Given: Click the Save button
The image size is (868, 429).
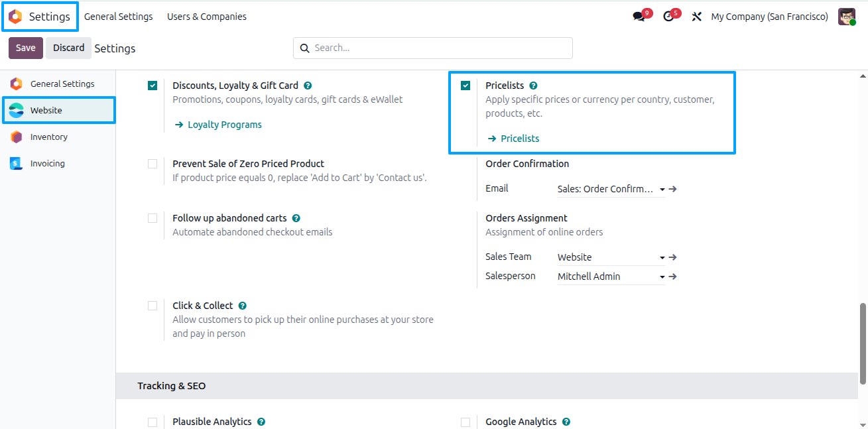Looking at the screenshot, I should coord(26,48).
